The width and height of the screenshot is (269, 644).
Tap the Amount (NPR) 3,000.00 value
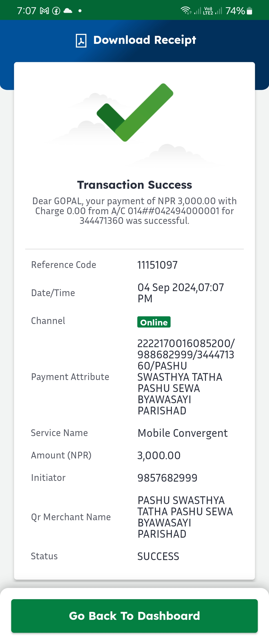click(159, 455)
